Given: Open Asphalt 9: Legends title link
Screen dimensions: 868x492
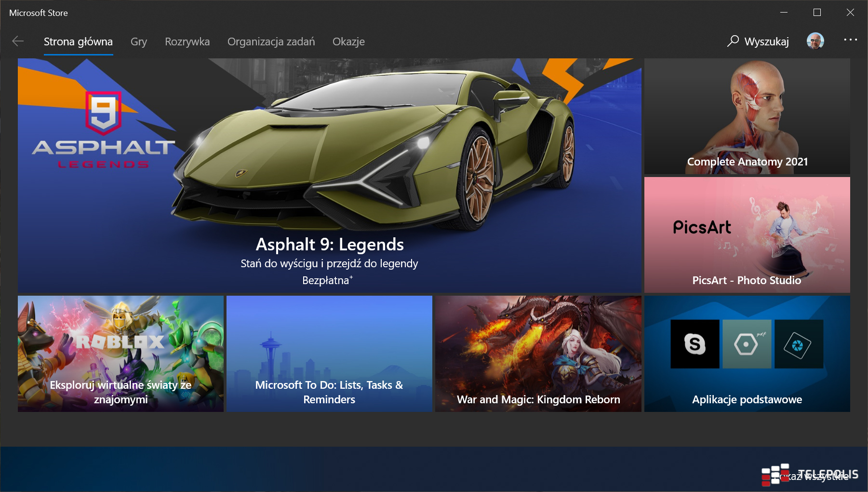Looking at the screenshot, I should pyautogui.click(x=330, y=245).
